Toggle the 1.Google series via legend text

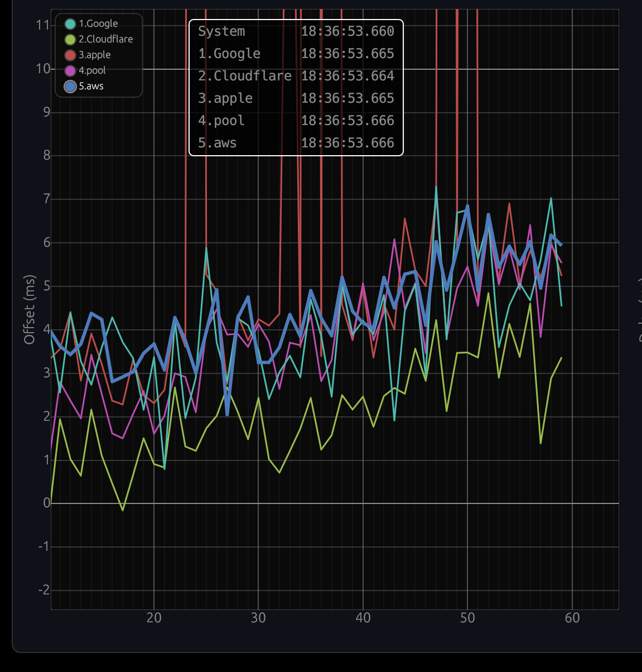pyautogui.click(x=98, y=24)
